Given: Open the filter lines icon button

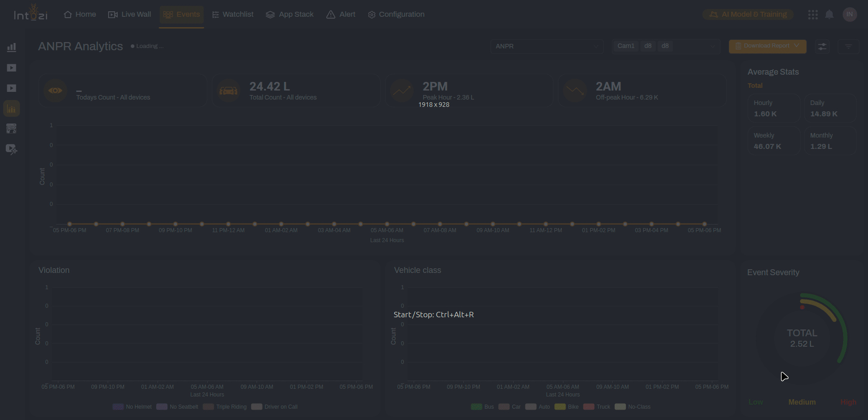Looking at the screenshot, I should (848, 46).
